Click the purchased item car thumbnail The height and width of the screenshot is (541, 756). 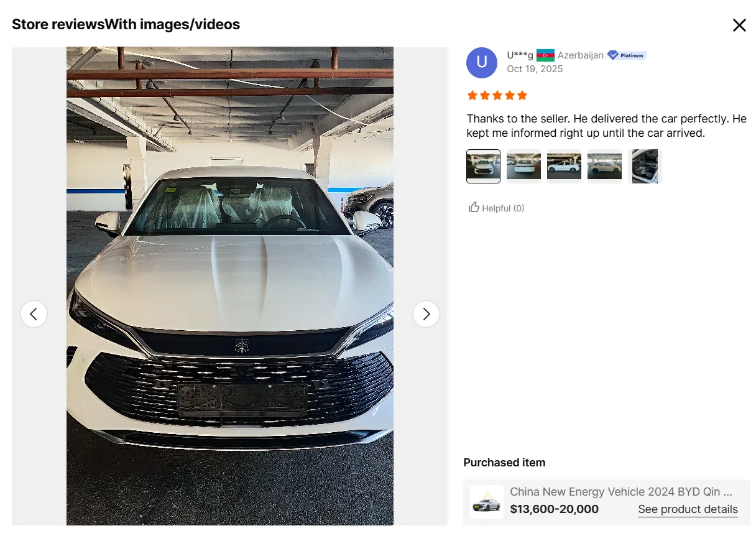(x=486, y=502)
